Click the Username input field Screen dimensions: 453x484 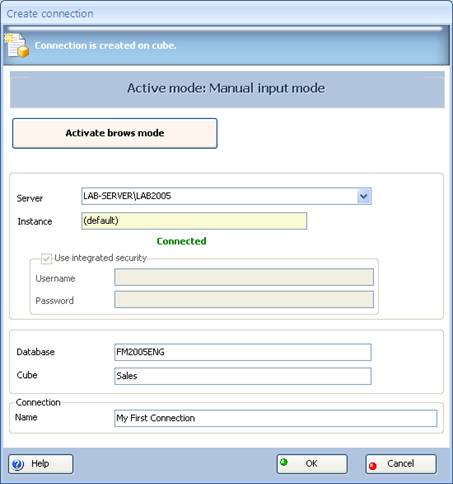pyautogui.click(x=244, y=277)
